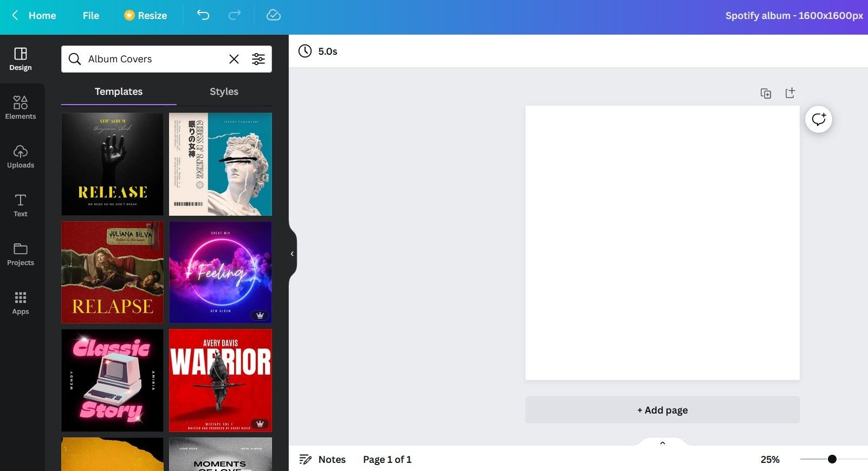Duplicate the page using the copy icon
The image size is (868, 471).
tap(766, 93)
